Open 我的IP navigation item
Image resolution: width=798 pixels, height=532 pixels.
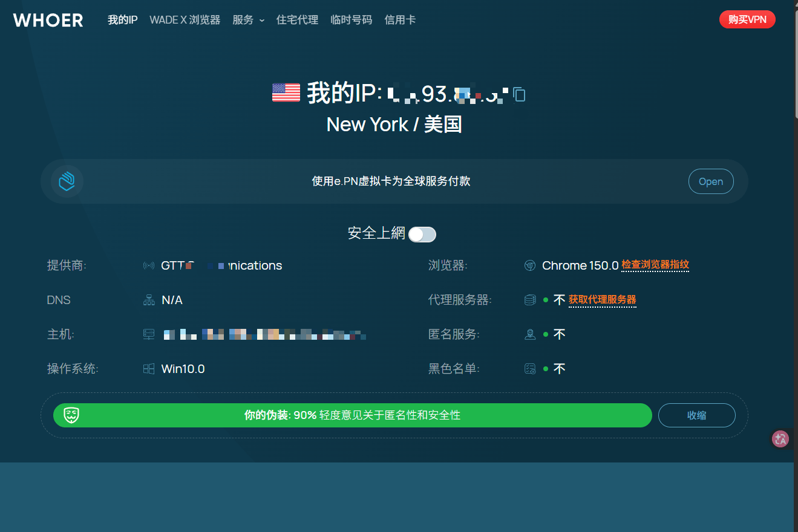pos(123,20)
